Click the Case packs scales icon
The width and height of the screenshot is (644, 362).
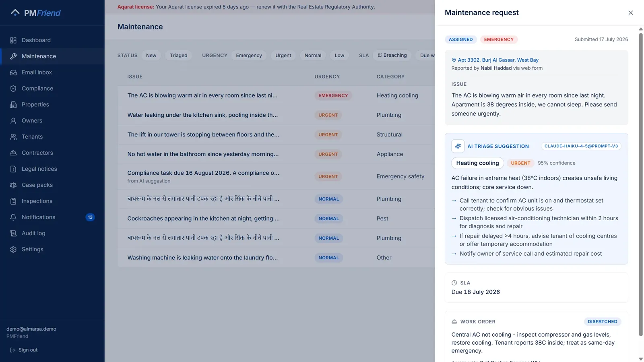coord(13,185)
